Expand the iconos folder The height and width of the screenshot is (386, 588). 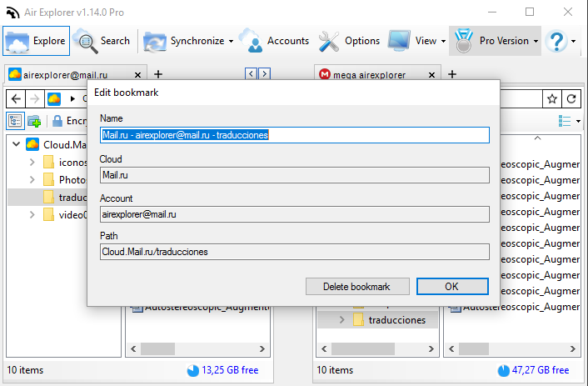pos(32,163)
